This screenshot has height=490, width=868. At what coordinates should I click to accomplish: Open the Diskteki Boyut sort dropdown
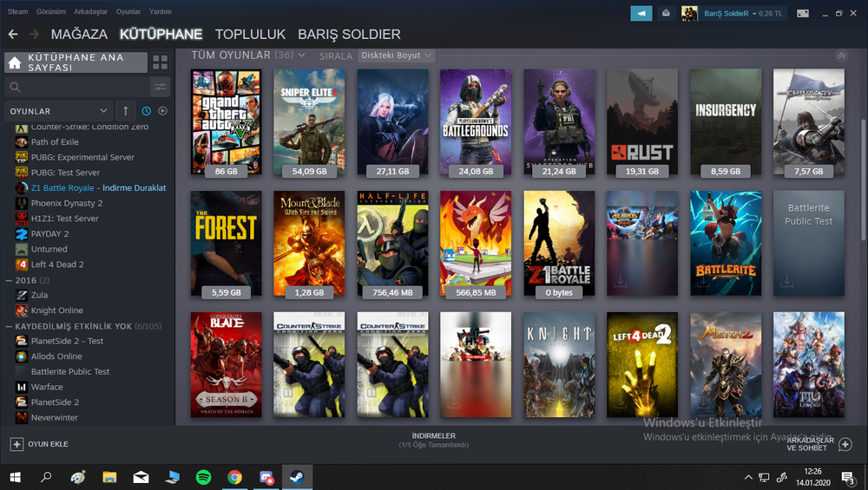[396, 56]
